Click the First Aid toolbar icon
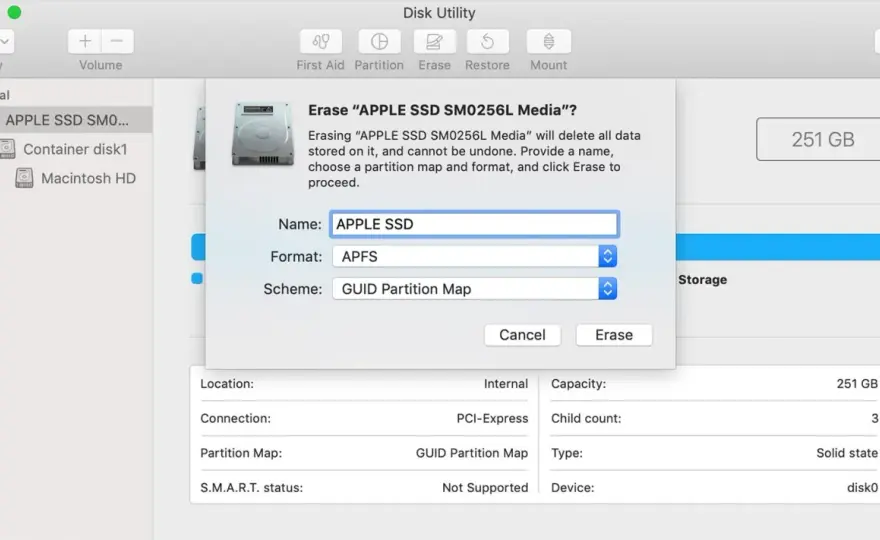880x540 pixels. pyautogui.click(x=320, y=42)
